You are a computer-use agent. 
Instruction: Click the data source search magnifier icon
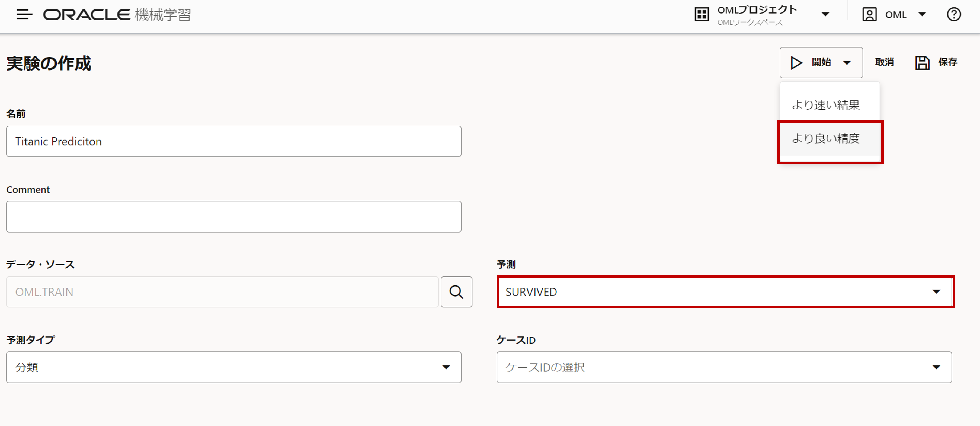(x=456, y=292)
